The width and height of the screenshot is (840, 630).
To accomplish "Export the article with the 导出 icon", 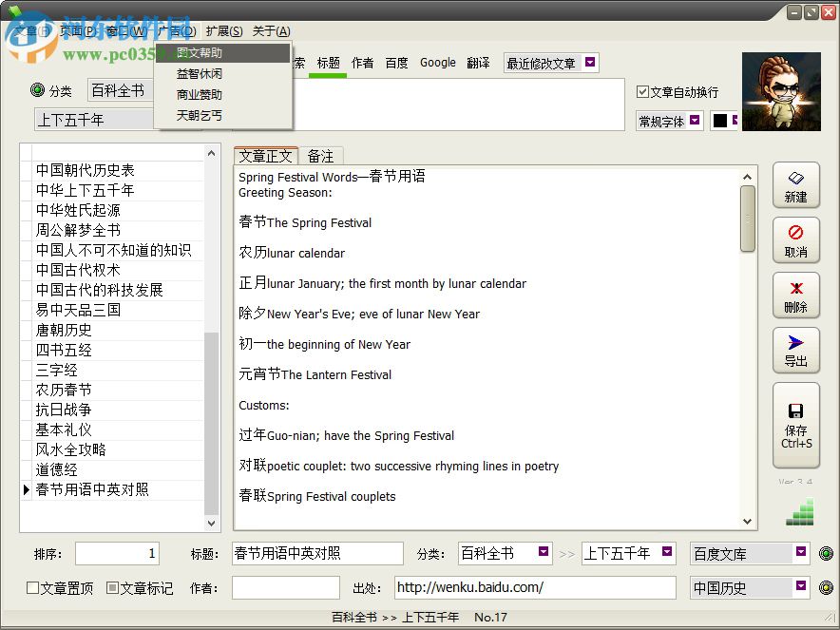I will (x=796, y=351).
